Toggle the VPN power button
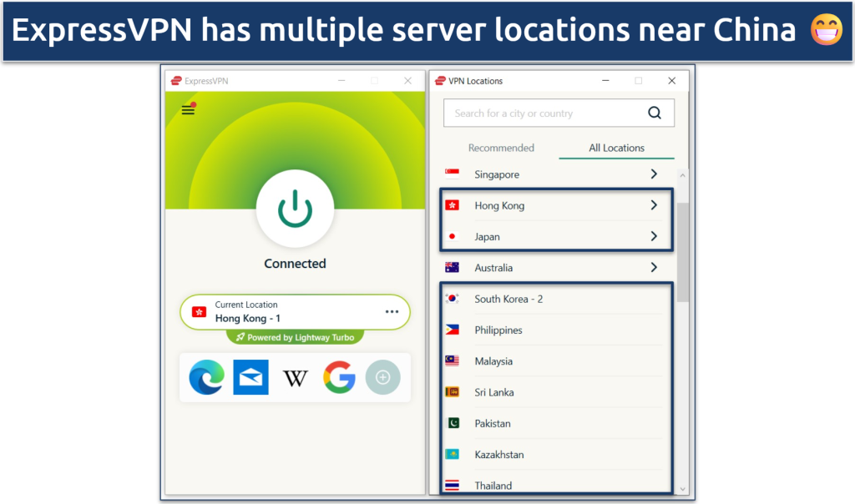 click(x=295, y=208)
